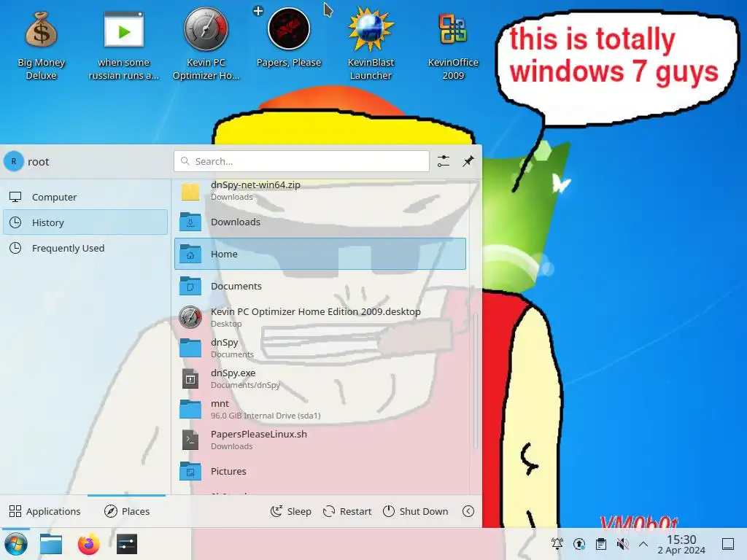Open the Documents folder entry
The width and height of the screenshot is (747, 560).
click(x=320, y=286)
